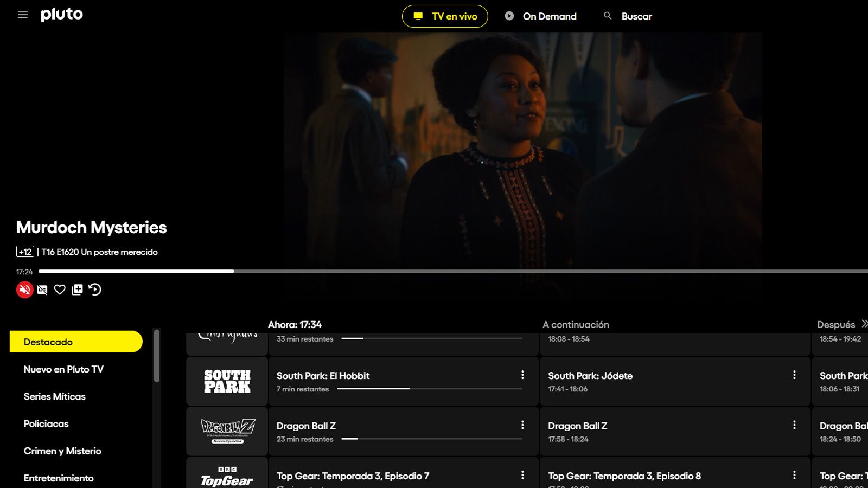Select Nuevo en Pluto TV category
This screenshot has height=488, width=868.
63,369
